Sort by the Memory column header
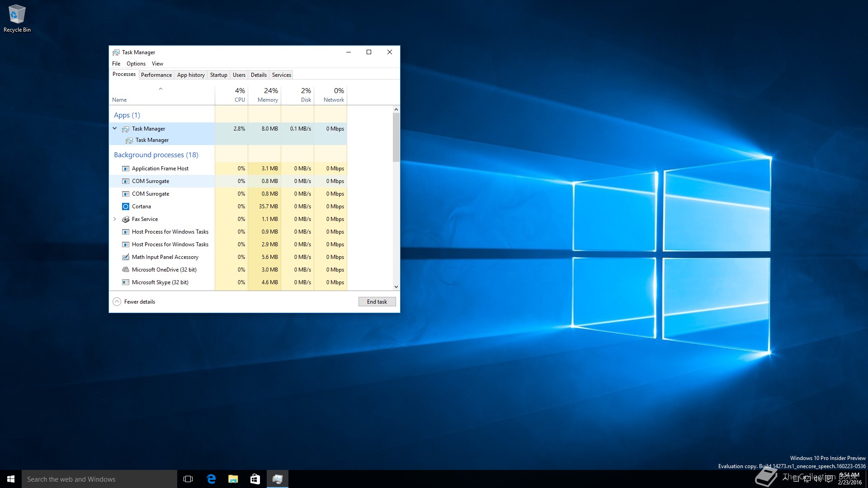Image resolution: width=868 pixels, height=488 pixels. (264, 95)
